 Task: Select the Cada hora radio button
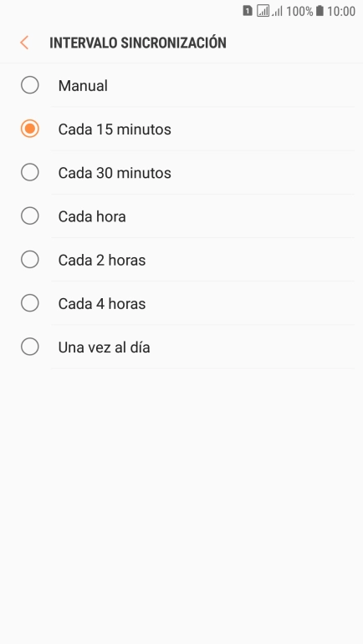tap(30, 216)
